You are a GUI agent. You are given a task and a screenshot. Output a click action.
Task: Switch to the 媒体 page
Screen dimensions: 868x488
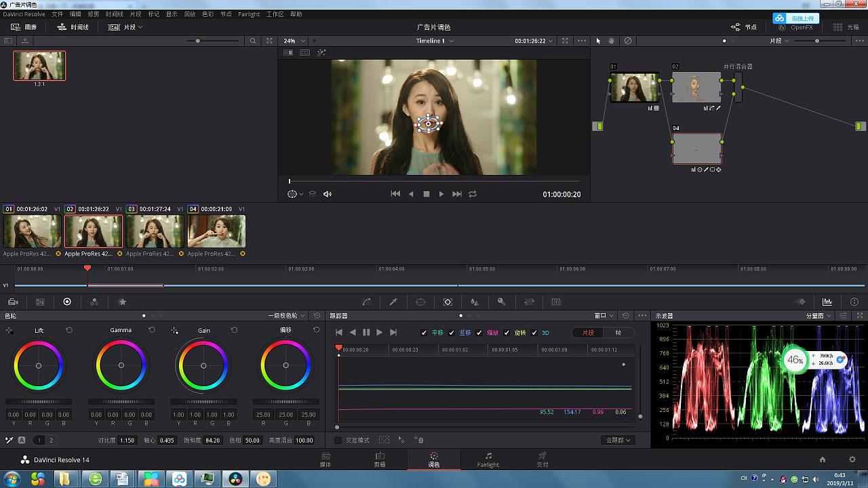coord(325,460)
